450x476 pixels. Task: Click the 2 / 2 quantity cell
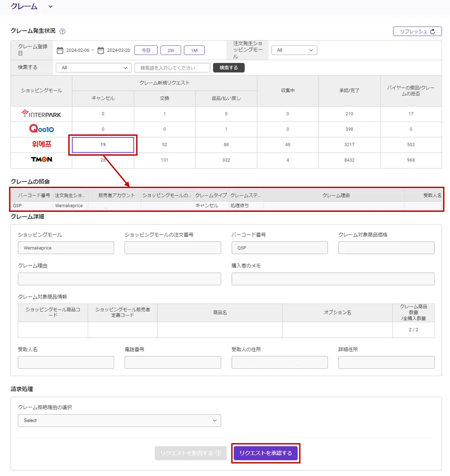[413, 330]
